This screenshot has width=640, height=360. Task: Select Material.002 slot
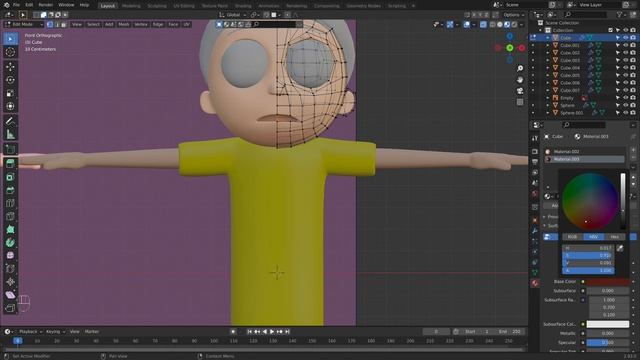pyautogui.click(x=584, y=151)
